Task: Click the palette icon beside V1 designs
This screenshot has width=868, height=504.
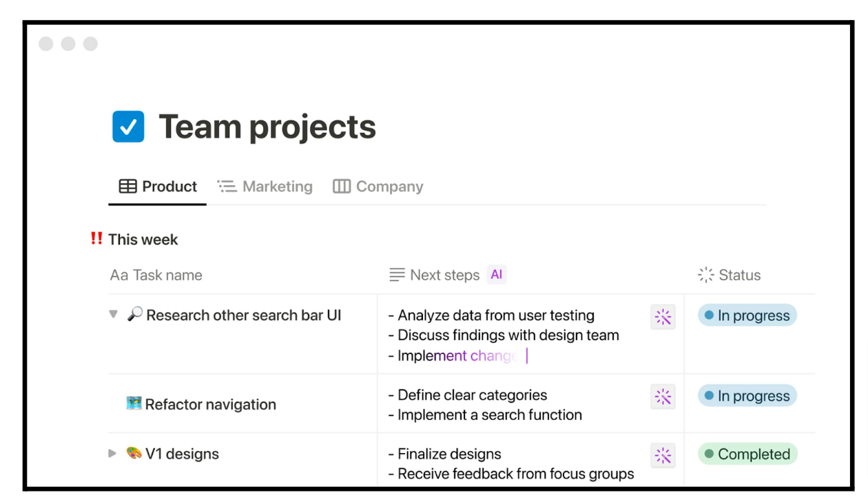Action: point(134,453)
